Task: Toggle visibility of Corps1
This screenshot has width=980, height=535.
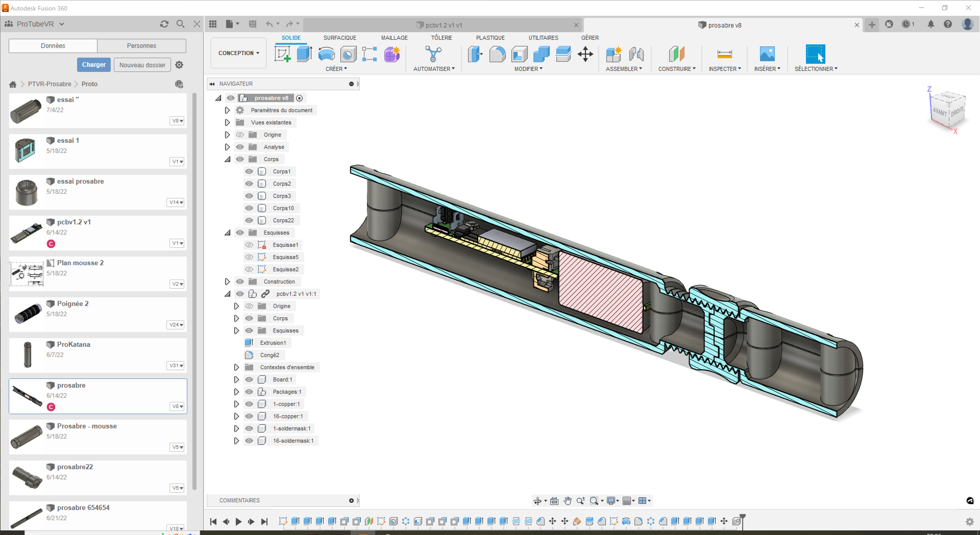Action: tap(249, 171)
